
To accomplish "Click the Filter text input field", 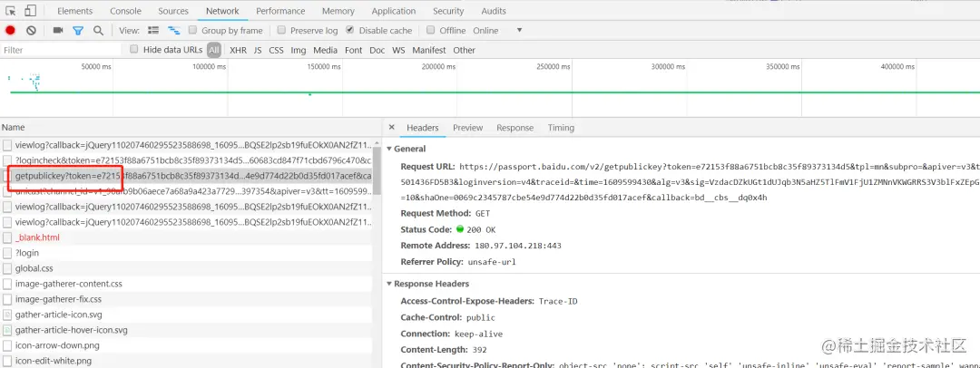I will click(62, 50).
